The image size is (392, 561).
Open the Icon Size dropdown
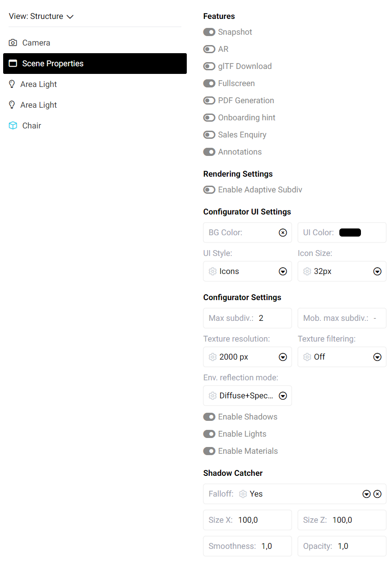377,271
